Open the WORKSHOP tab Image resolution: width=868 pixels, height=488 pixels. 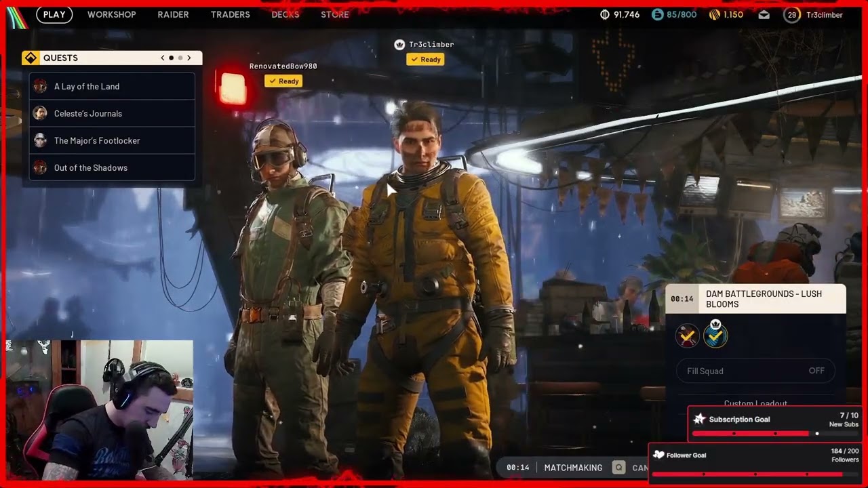(x=111, y=14)
